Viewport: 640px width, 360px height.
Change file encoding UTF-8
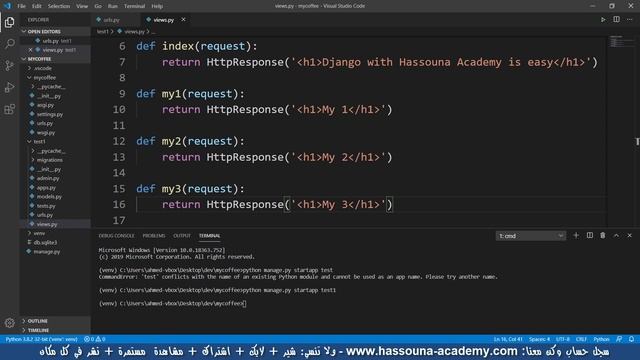click(x=563, y=339)
